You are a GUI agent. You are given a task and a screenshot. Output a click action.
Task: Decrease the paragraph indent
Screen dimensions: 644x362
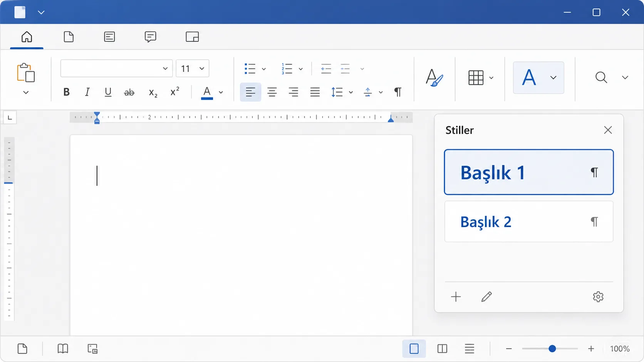click(326, 69)
